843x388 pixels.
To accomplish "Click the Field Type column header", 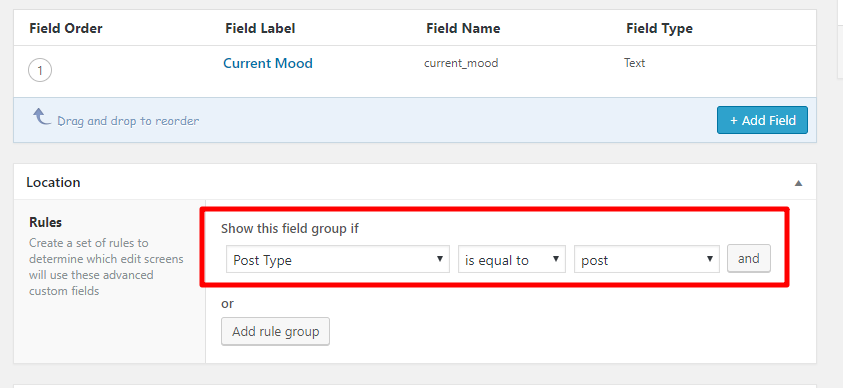I will click(659, 28).
